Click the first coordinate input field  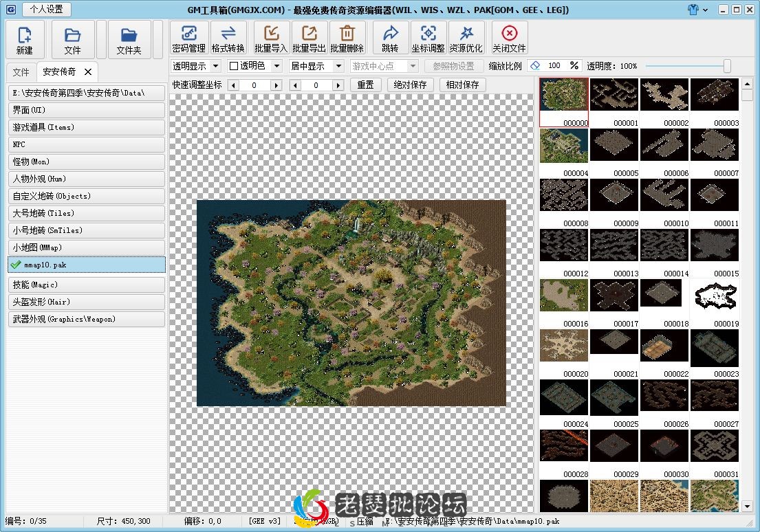pos(254,85)
